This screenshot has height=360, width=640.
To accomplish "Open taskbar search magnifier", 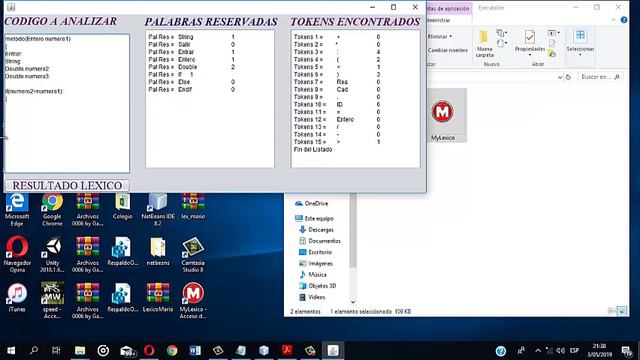I will pyautogui.click(x=34, y=351).
